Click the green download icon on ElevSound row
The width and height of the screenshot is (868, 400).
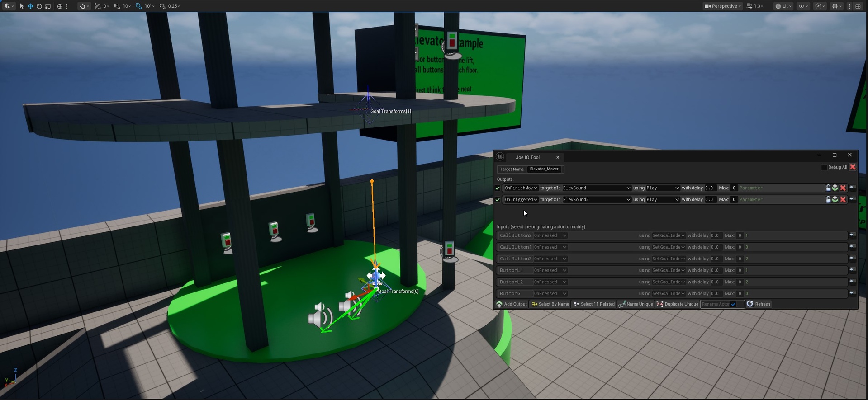click(835, 188)
